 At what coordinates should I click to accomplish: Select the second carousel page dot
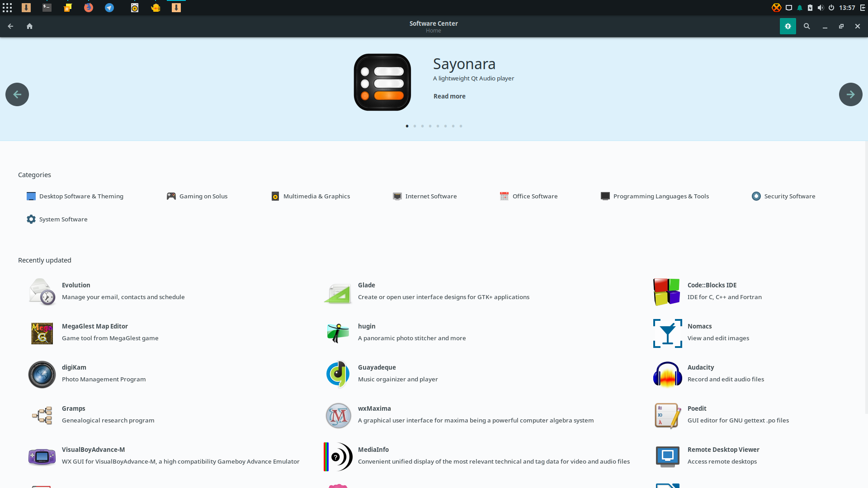(415, 126)
